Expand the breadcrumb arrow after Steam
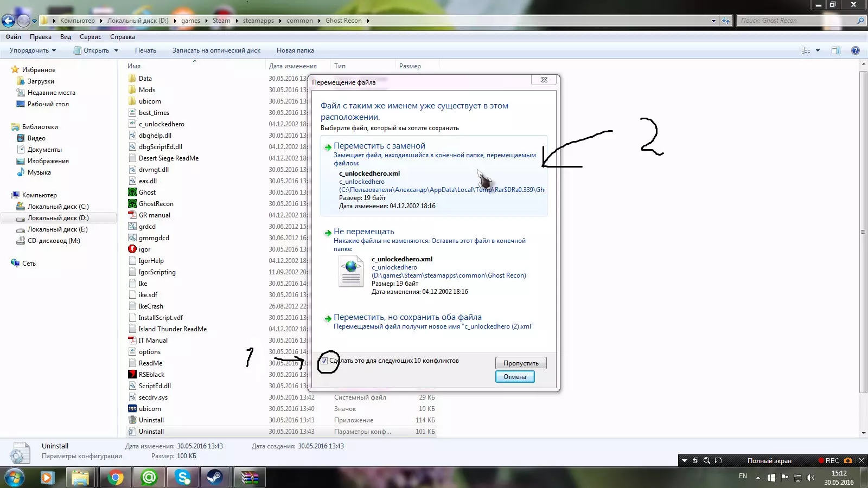 click(237, 21)
